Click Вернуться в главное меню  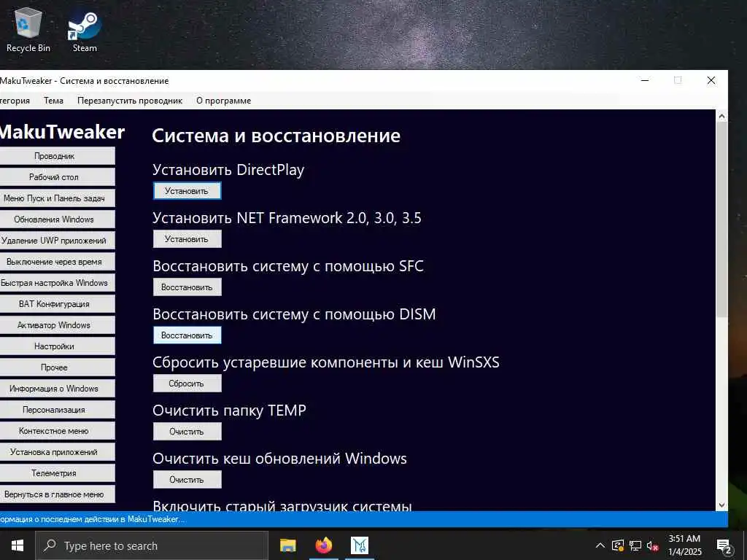(x=57, y=494)
